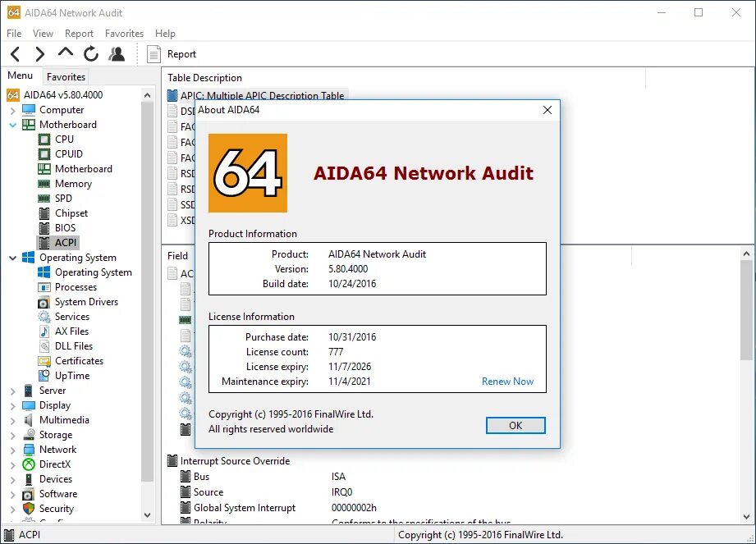Click the Refresh toolbar icon
Image resolution: width=756 pixels, height=544 pixels.
[91, 54]
